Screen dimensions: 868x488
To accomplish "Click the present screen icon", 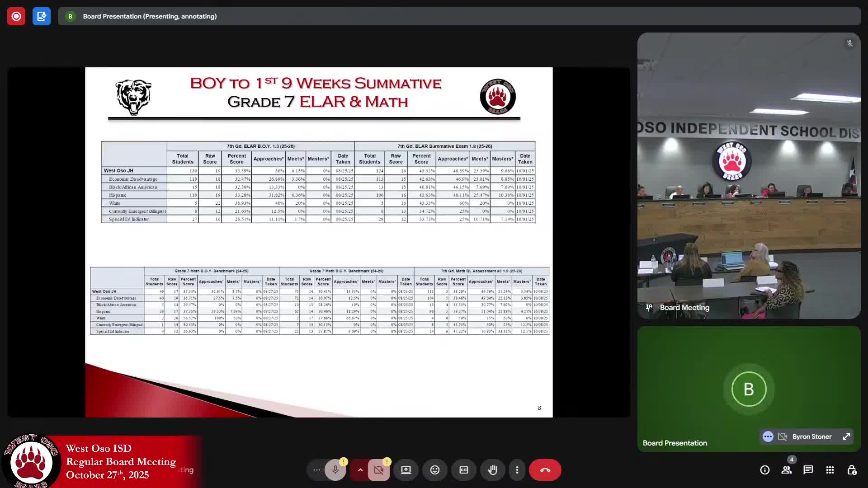I will click(x=406, y=470).
